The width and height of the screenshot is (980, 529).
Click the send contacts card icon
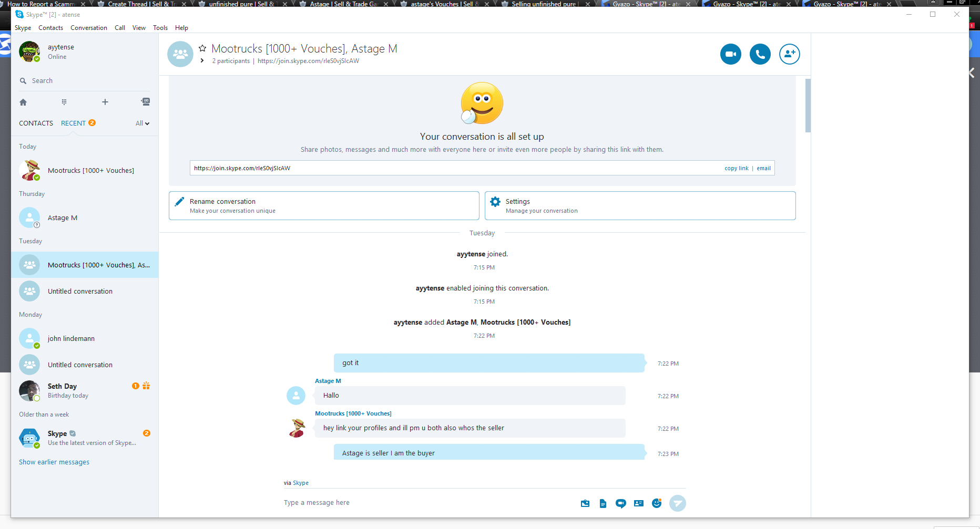click(x=639, y=503)
